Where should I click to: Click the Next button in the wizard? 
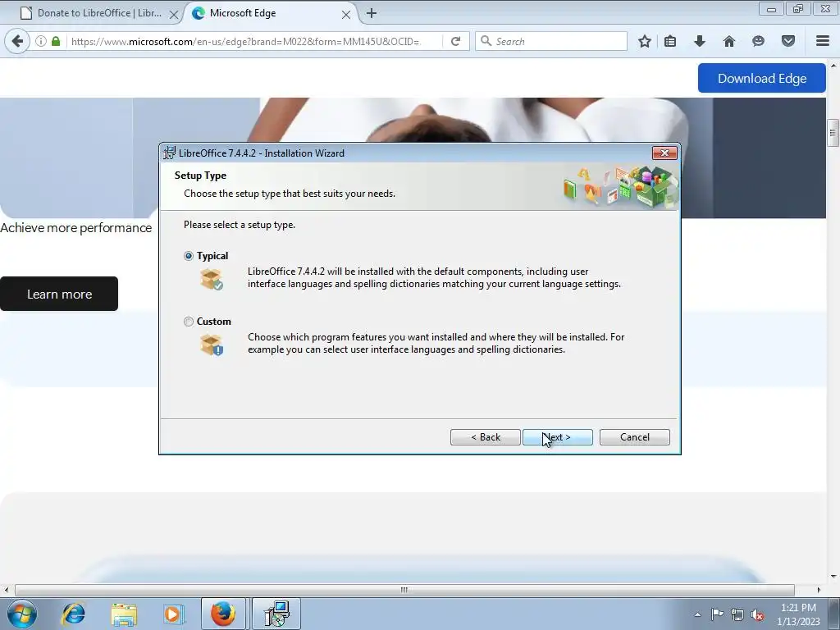tap(558, 437)
